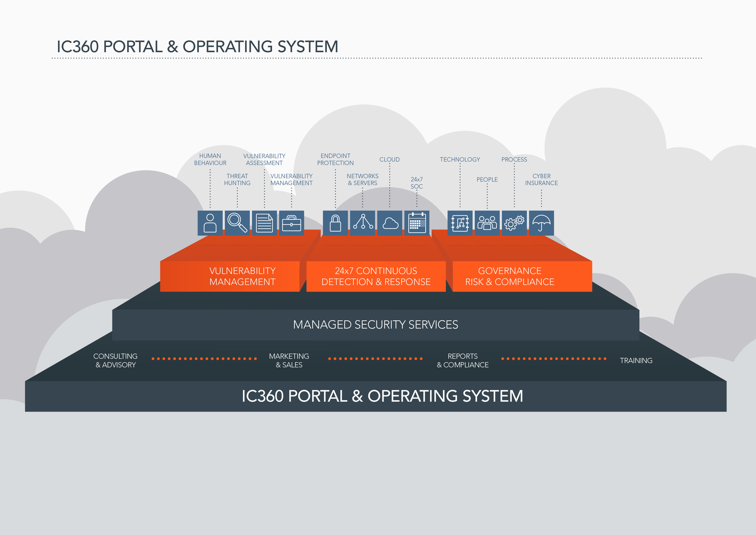Click the Reports & Compliance label
This screenshot has height=535, width=756.
[463, 360]
